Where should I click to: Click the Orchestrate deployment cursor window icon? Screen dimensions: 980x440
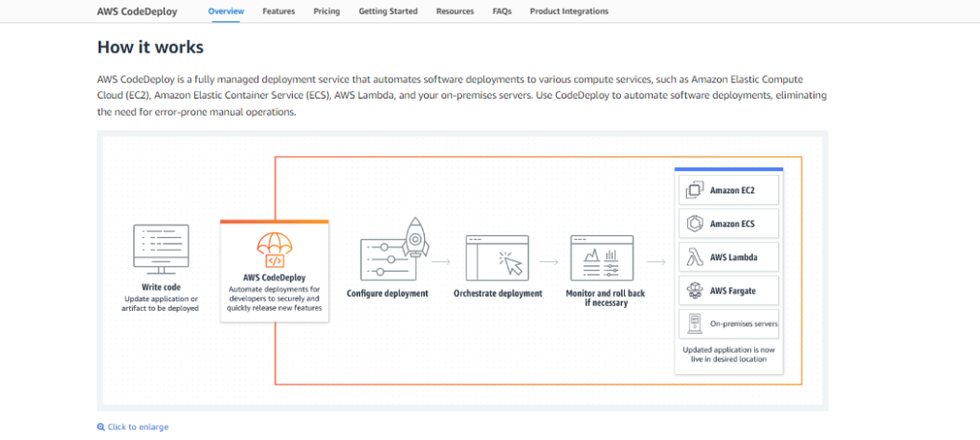coord(498,257)
